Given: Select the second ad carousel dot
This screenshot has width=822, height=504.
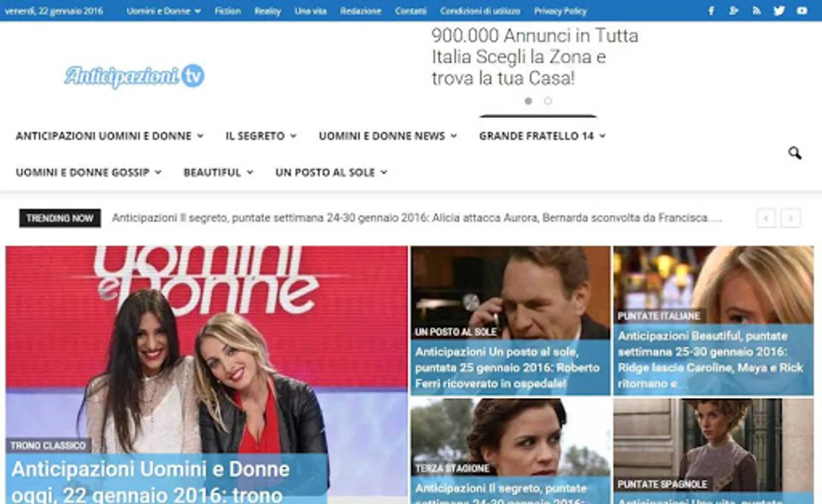Looking at the screenshot, I should point(548,101).
